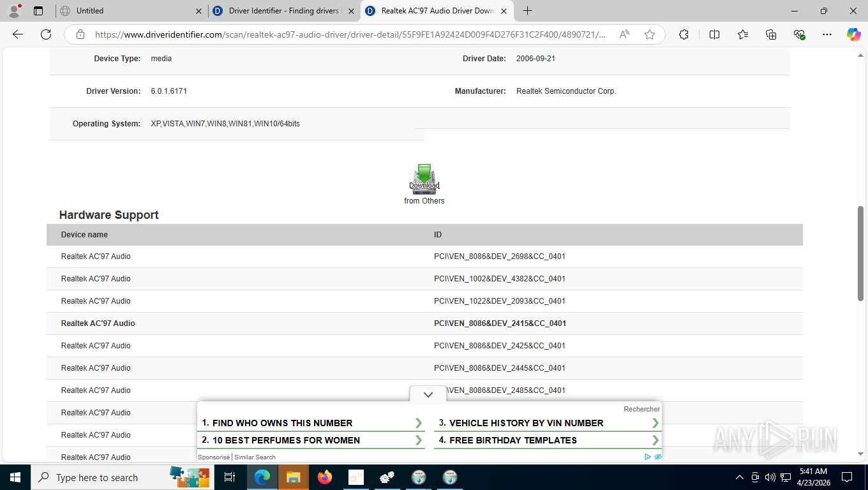Open the Windows Start menu
Screen dimensions: 868x490
pyautogui.click(x=15, y=477)
